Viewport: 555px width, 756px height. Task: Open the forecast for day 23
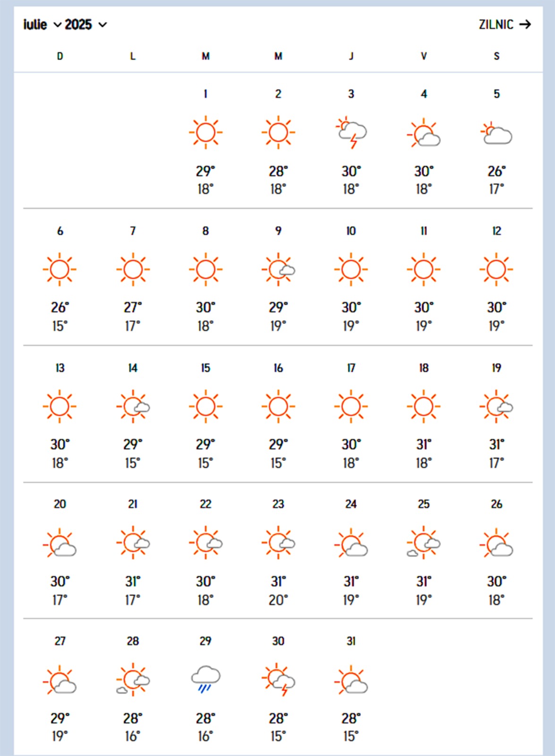(278, 504)
